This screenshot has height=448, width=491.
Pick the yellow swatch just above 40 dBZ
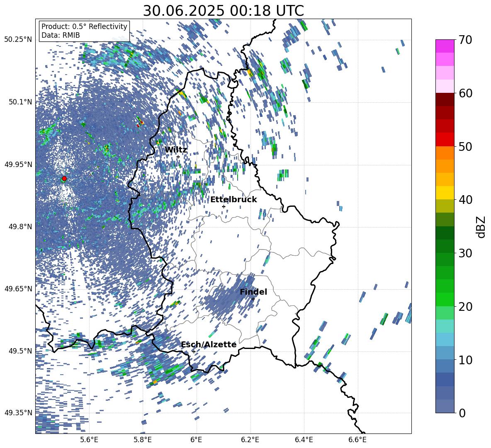(445, 193)
